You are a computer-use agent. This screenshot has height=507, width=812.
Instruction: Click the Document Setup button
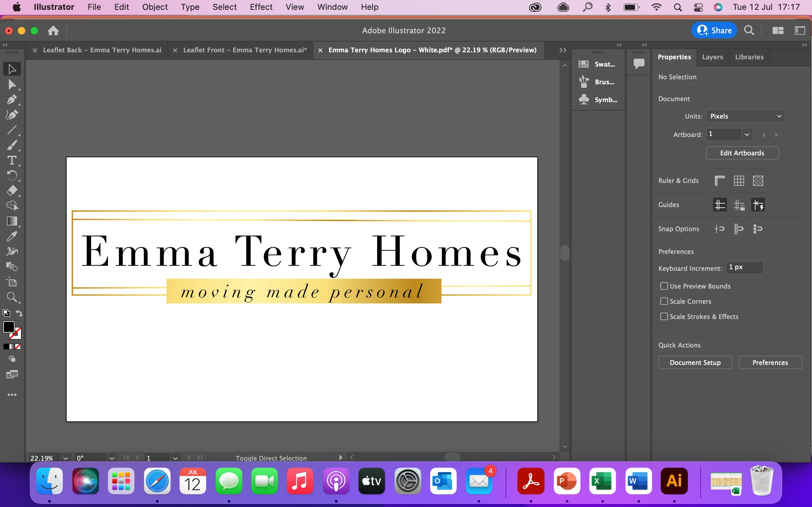[x=695, y=362]
